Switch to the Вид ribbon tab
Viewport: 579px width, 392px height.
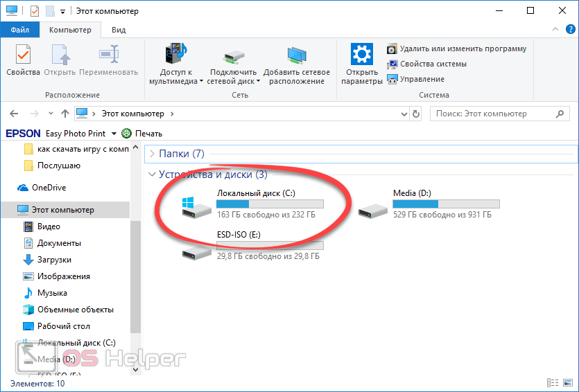tap(119, 30)
